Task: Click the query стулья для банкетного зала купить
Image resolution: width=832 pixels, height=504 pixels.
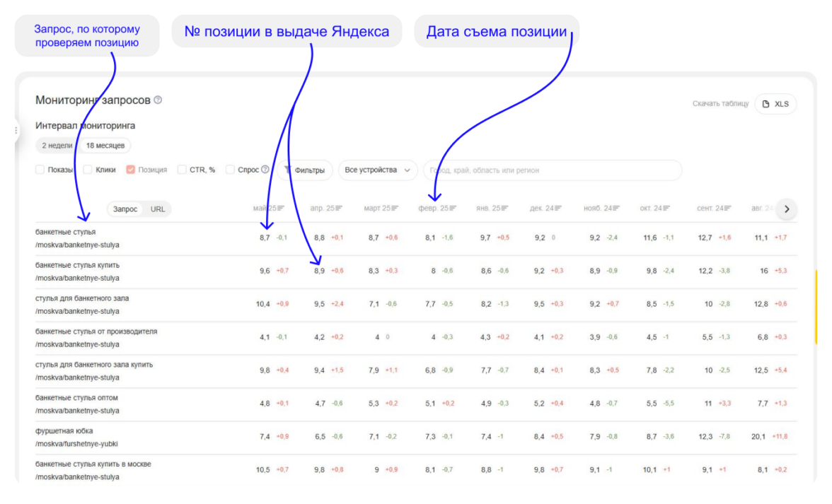Action: [x=94, y=365]
